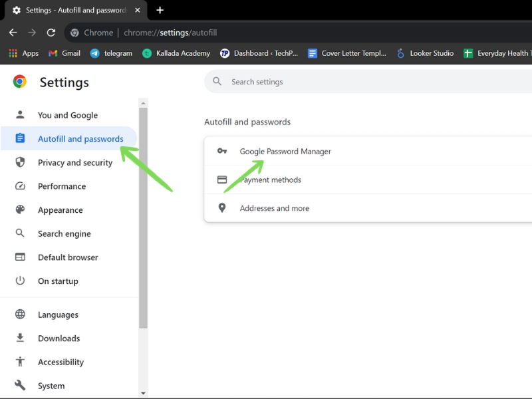Reload the page with the refresh icon
This screenshot has height=399, width=532.
coord(51,33)
